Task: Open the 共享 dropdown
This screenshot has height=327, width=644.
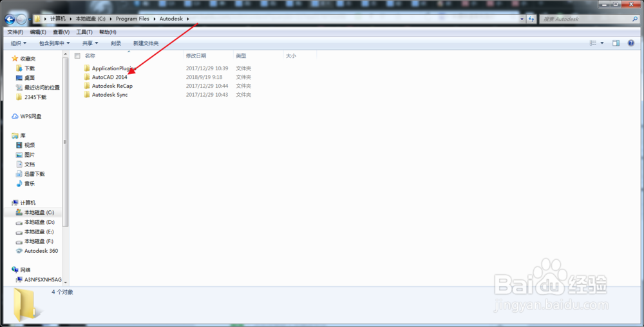Action: tap(90, 43)
